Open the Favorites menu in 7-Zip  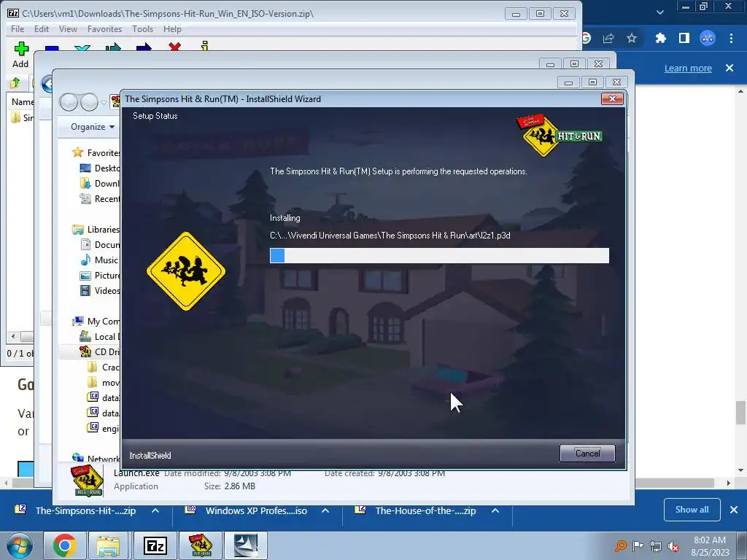click(104, 29)
